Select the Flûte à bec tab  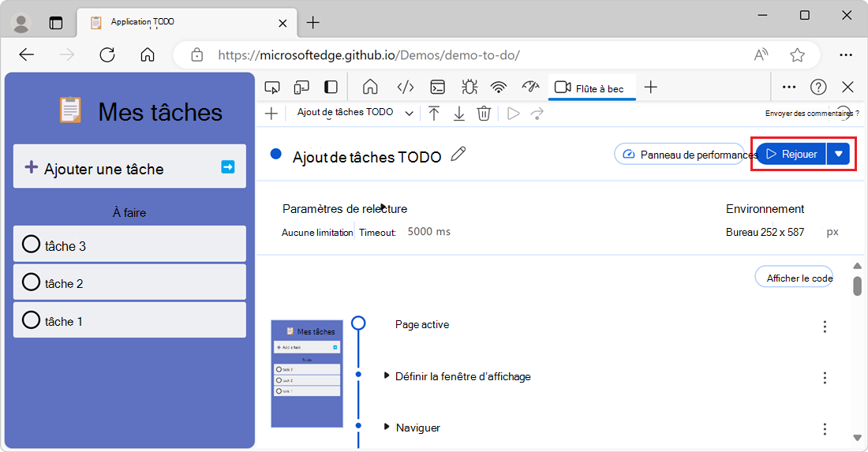point(591,88)
